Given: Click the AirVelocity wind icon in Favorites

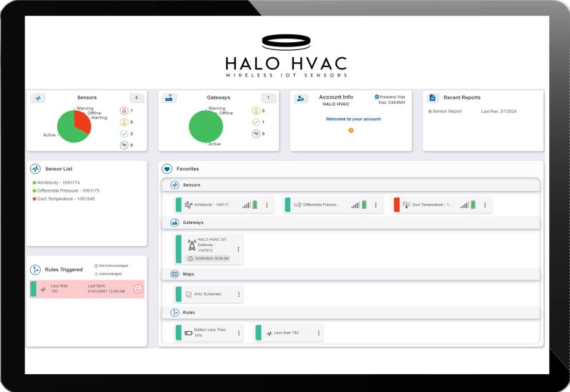Looking at the screenshot, I should pyautogui.click(x=188, y=205).
